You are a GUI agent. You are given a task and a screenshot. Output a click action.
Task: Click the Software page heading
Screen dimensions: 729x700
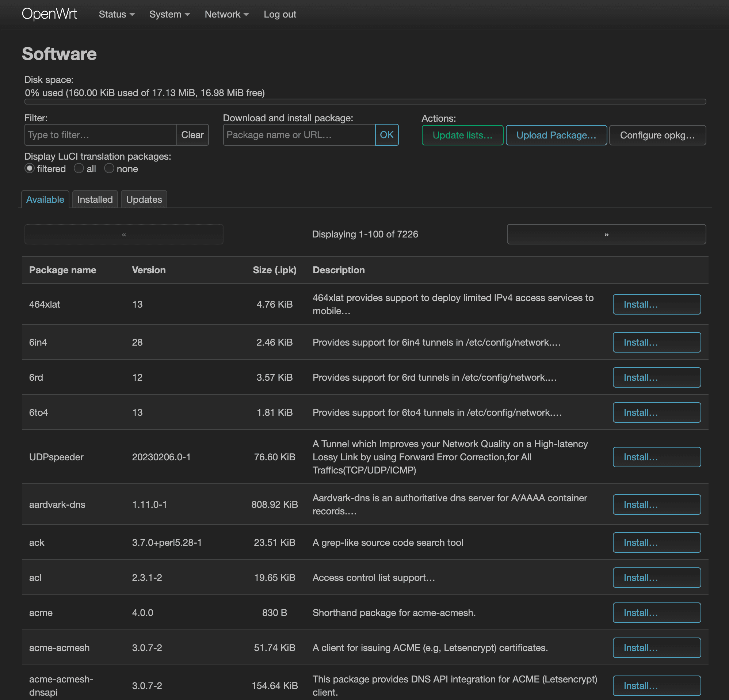click(59, 54)
